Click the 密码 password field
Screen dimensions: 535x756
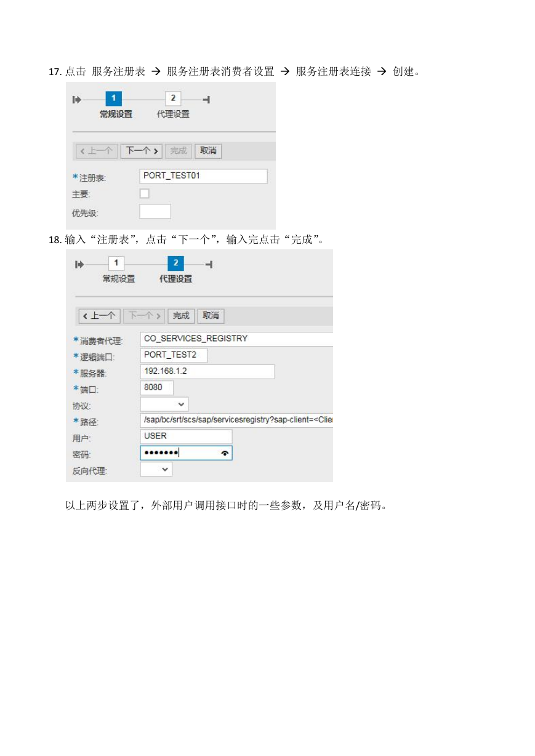[186, 453]
